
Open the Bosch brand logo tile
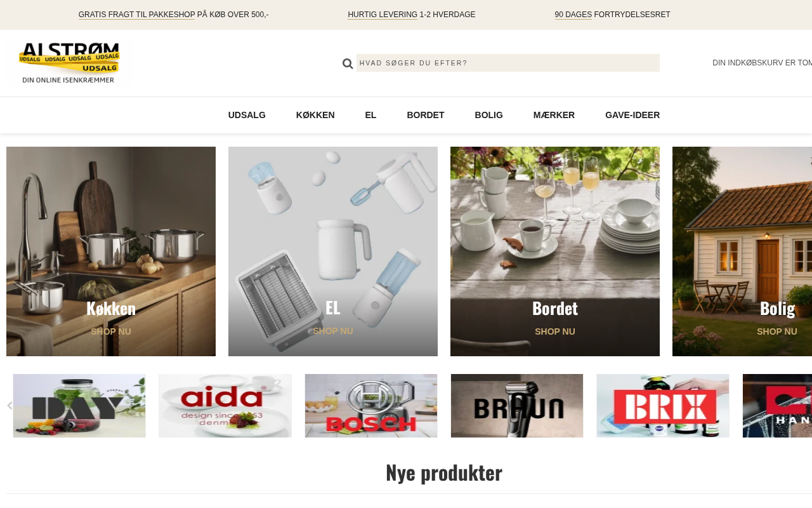pos(371,406)
